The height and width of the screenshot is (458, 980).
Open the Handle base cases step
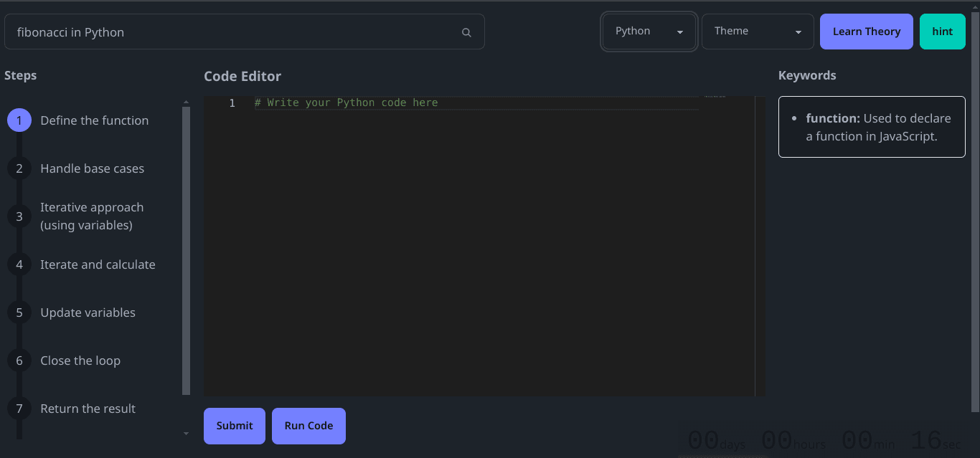pos(92,168)
